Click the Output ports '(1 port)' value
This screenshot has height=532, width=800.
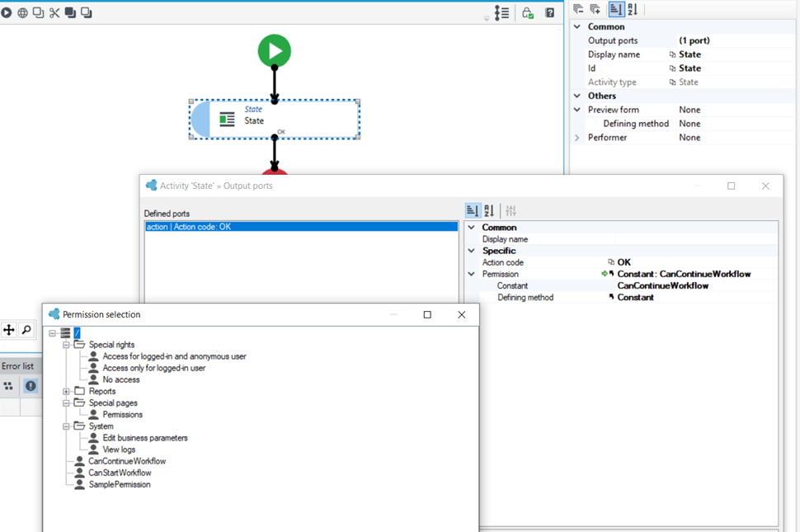click(x=694, y=40)
